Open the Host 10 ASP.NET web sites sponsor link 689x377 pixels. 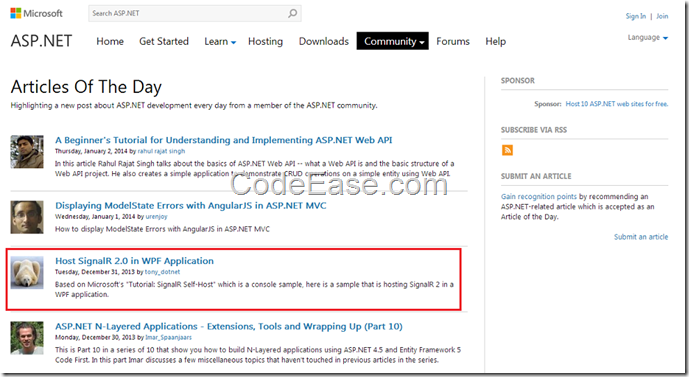pyautogui.click(x=616, y=104)
